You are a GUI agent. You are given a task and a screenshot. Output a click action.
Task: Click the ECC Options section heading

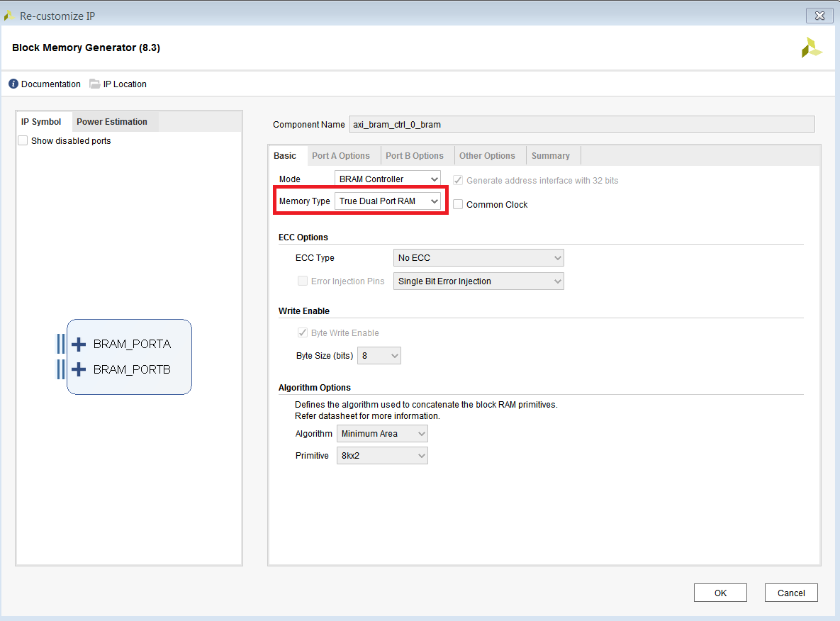pos(303,237)
